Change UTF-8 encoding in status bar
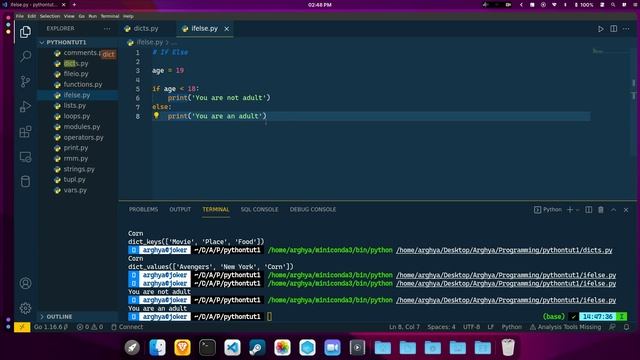 pos(471,327)
